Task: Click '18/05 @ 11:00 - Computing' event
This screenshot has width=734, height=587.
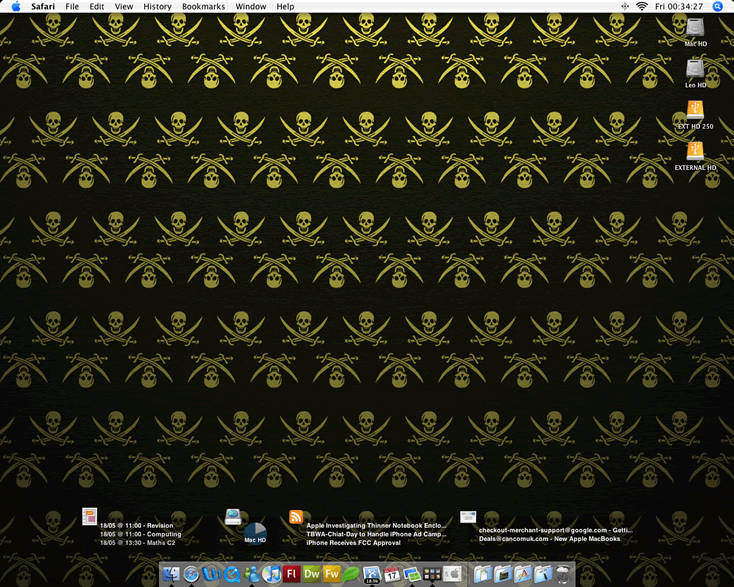Action: tap(140, 534)
